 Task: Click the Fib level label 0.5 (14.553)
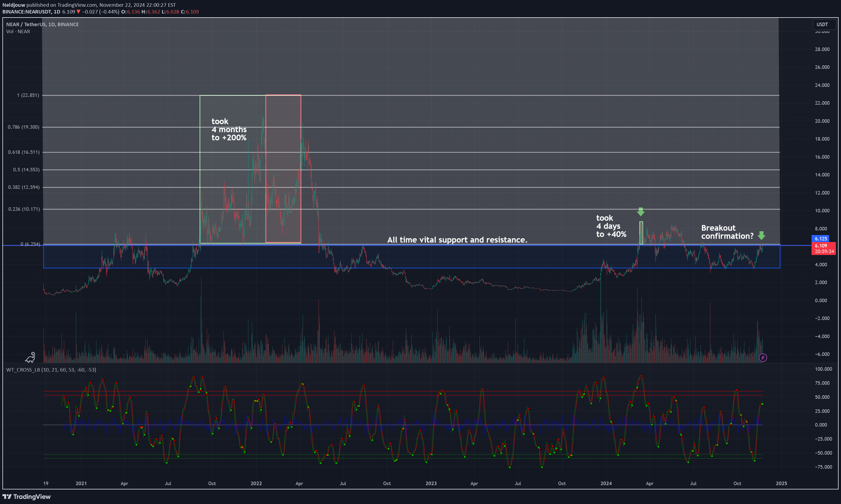[26, 169]
